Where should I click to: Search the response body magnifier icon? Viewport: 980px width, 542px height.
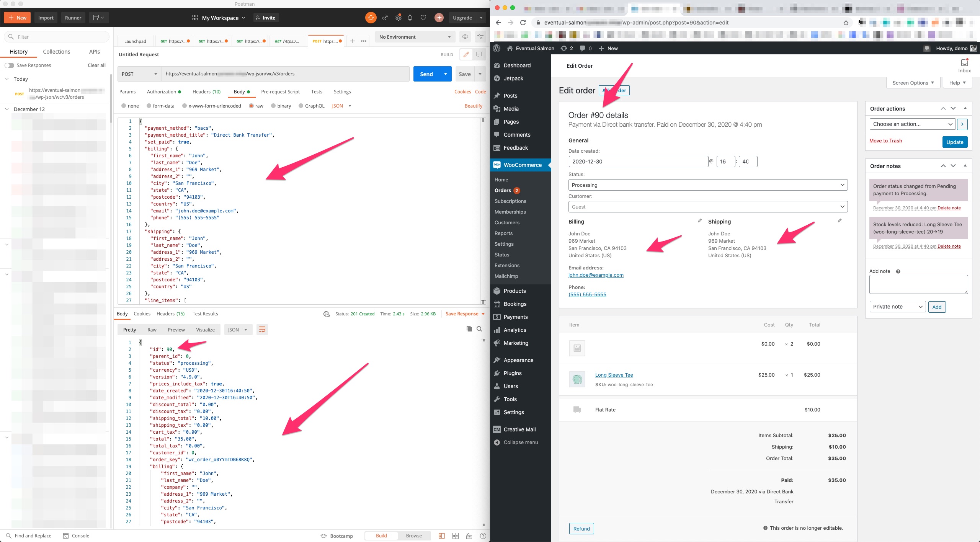coord(479,329)
